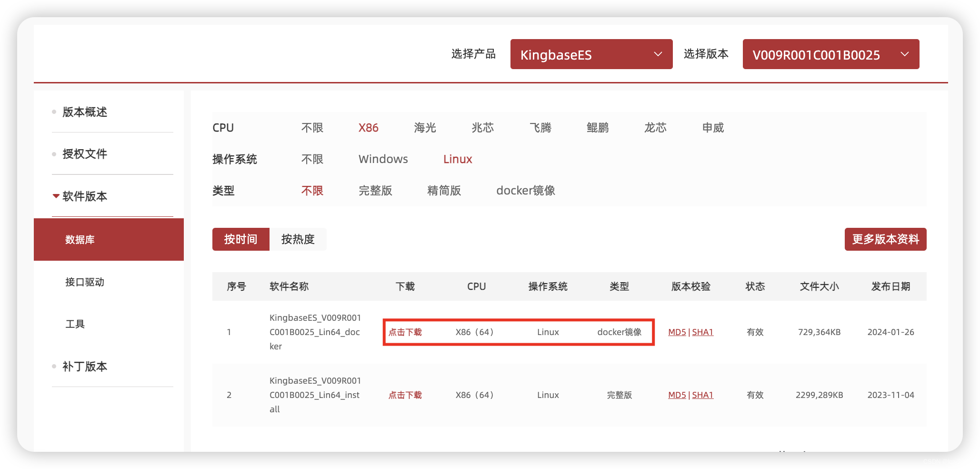Click the 软件名称 column header
The height and width of the screenshot is (469, 980).
click(289, 286)
